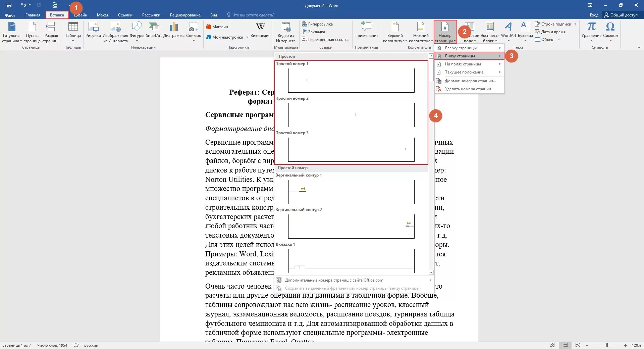Switch to the Mailings (Рассылки) tab
Viewport: 644px width, 349px height.
coord(151,15)
